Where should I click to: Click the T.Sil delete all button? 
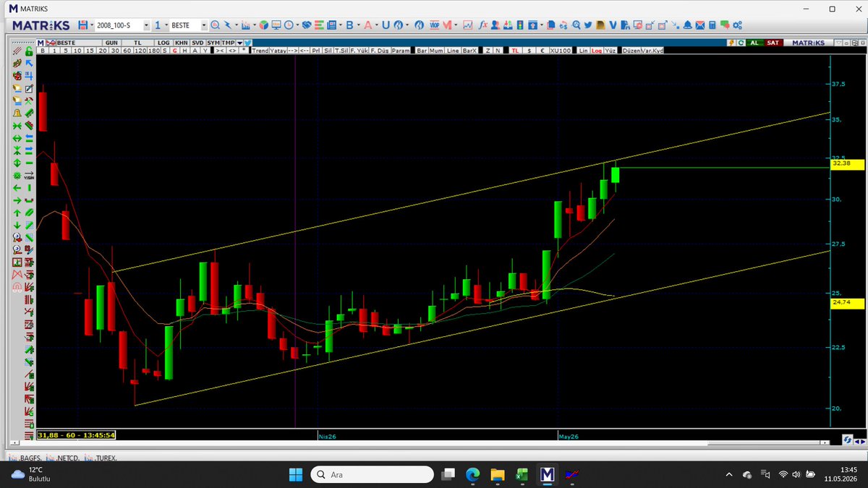(x=341, y=51)
